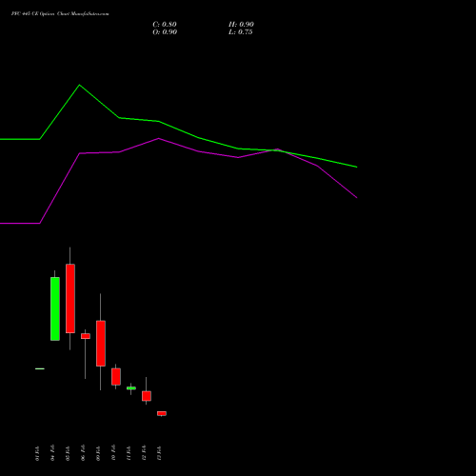This screenshot has width=476, height=476.
Task: Click the '06 Feb' date axis label
Action: (x=83, y=452)
